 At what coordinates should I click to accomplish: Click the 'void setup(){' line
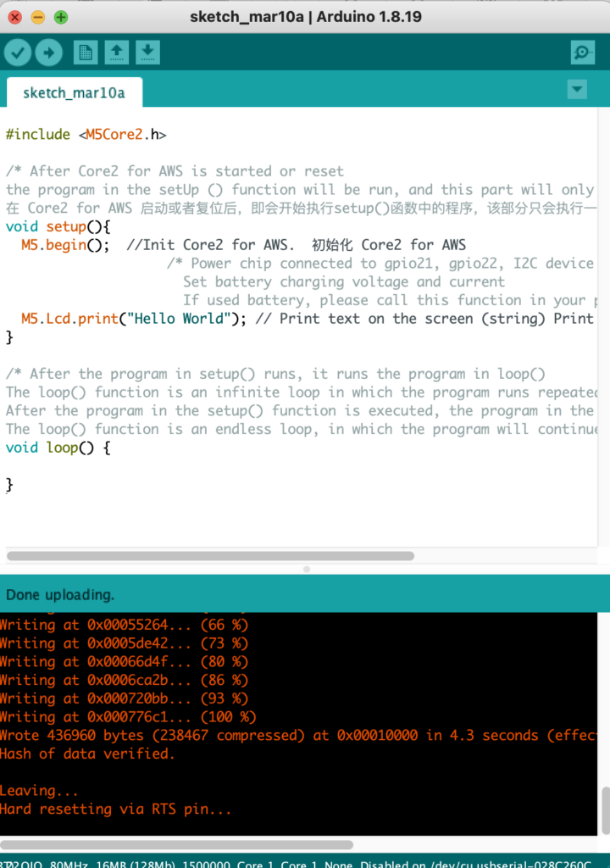click(x=58, y=226)
